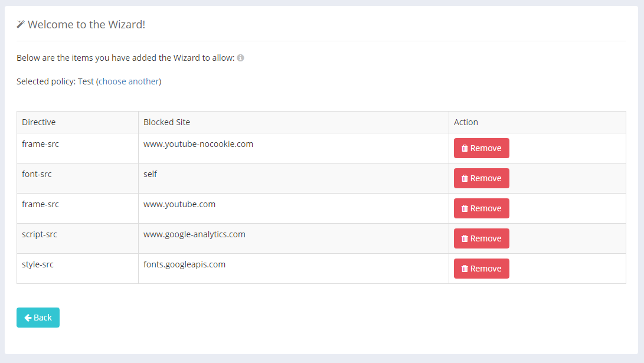Click the Directive column header
Viewport: 644px width, 363px height.
[39, 122]
